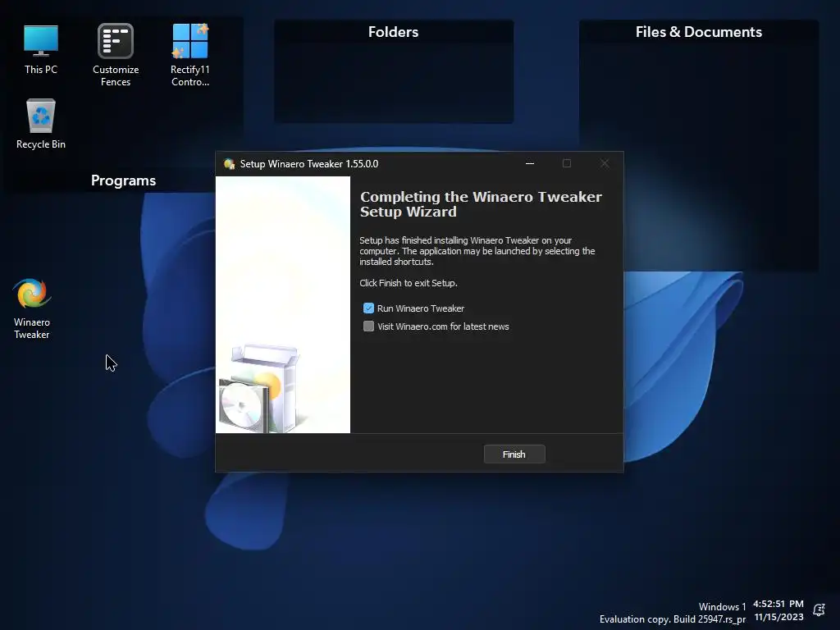Open the notification bell in system tray
This screenshot has width=840, height=630.
pos(819,609)
